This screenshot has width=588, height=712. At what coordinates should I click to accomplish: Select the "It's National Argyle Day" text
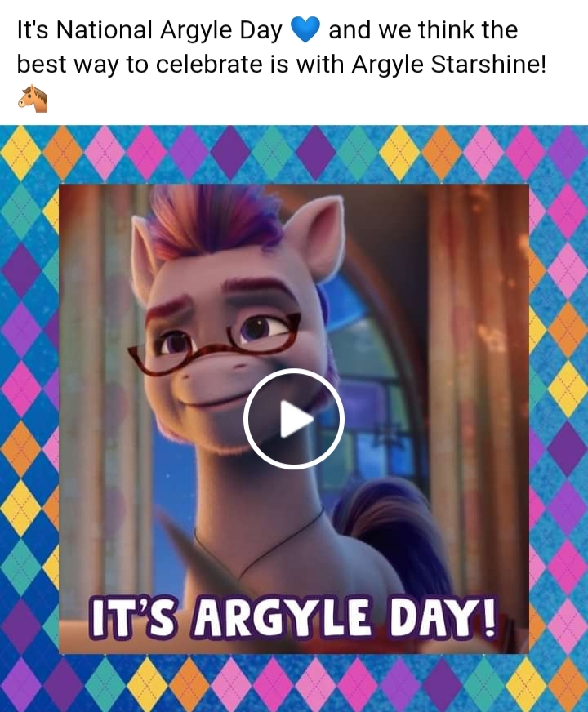[x=149, y=30]
